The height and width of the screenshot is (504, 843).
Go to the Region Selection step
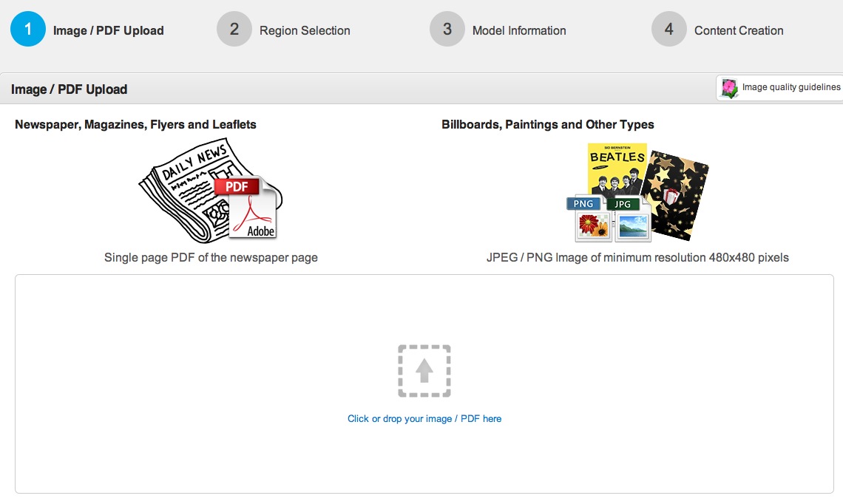[305, 30]
